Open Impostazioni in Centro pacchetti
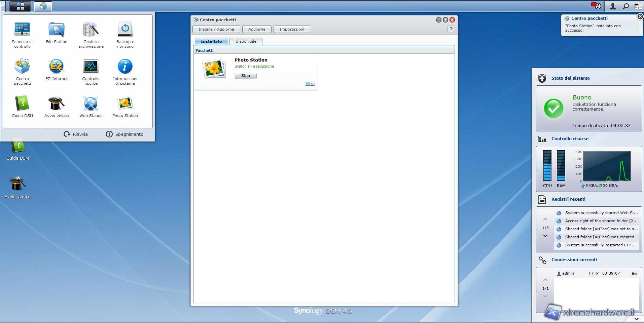Viewport: 644px width, 323px height. click(292, 29)
